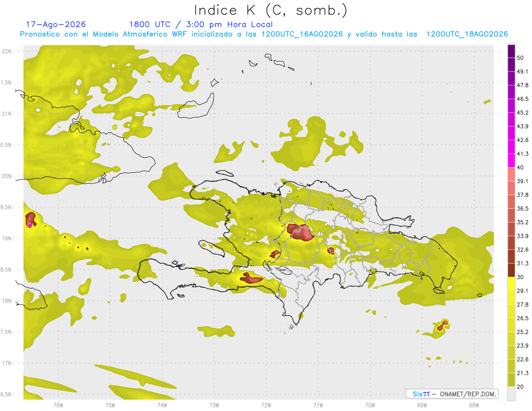The height and width of the screenshot is (411, 532).
Task: Click legend value "45.2"
Action: pos(523,113)
